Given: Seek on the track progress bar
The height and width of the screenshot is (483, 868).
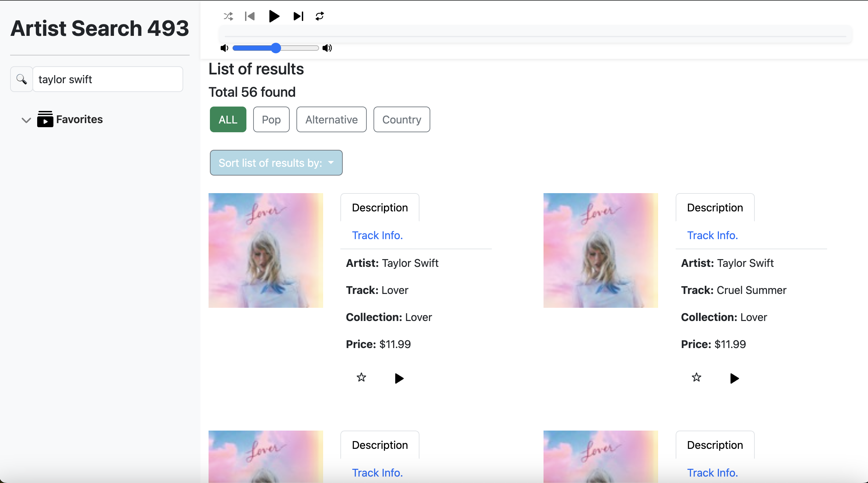Looking at the screenshot, I should [x=535, y=36].
